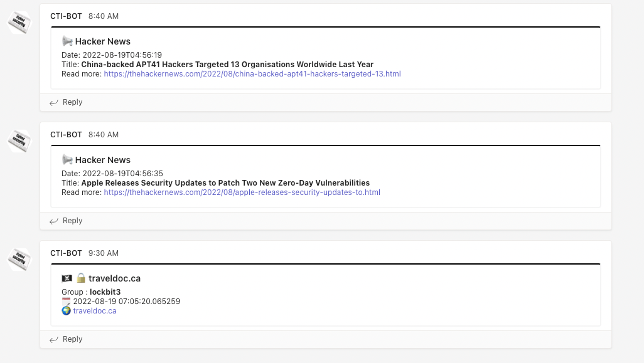644x363 pixels.
Task: Click padlock icon beside traveldoc.ca title
Action: pyautogui.click(x=81, y=278)
